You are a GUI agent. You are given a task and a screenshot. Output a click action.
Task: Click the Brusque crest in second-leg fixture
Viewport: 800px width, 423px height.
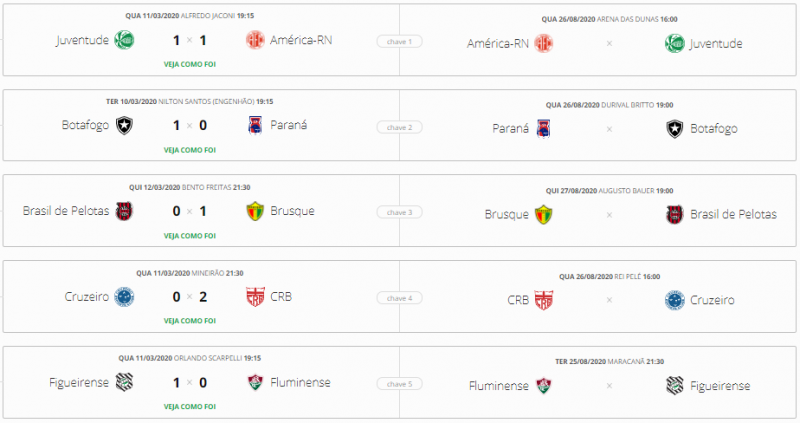tap(544, 214)
